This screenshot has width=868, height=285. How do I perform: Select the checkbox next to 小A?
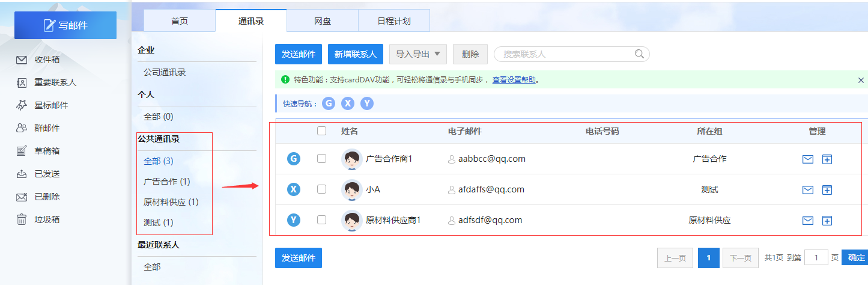[321, 189]
